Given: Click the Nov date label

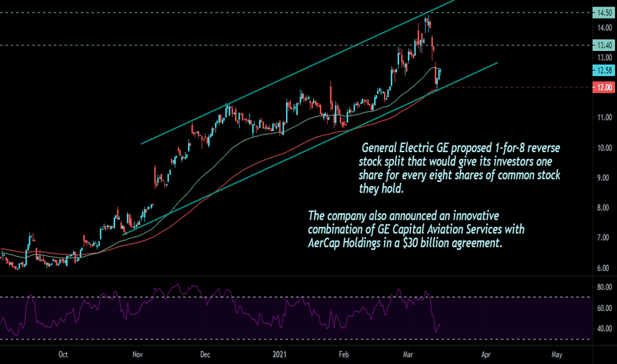Looking at the screenshot, I should 137,355.
